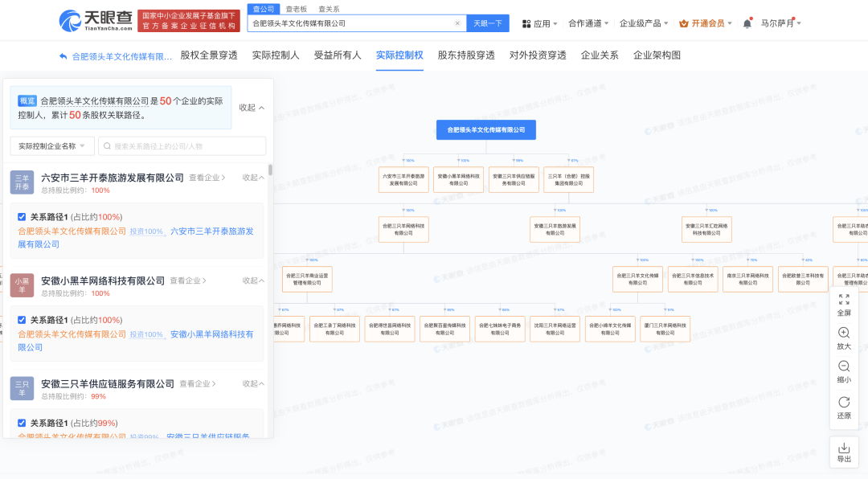Open the 合作通道 dropdown

[588, 23]
